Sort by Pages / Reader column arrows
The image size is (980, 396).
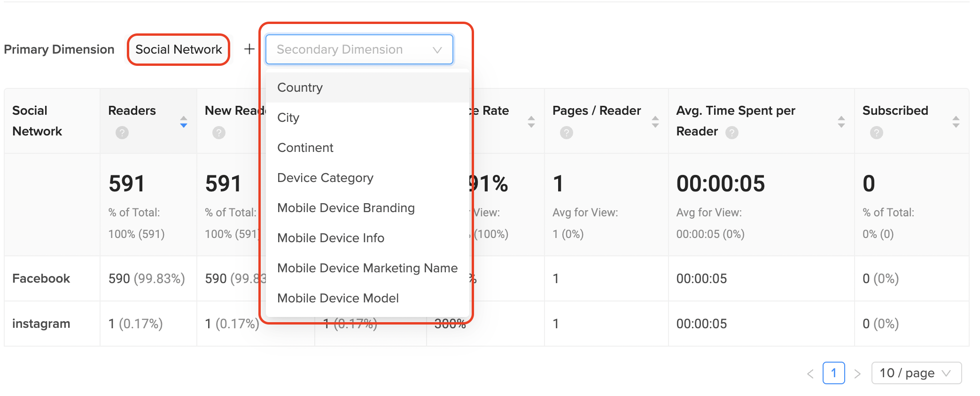(655, 122)
